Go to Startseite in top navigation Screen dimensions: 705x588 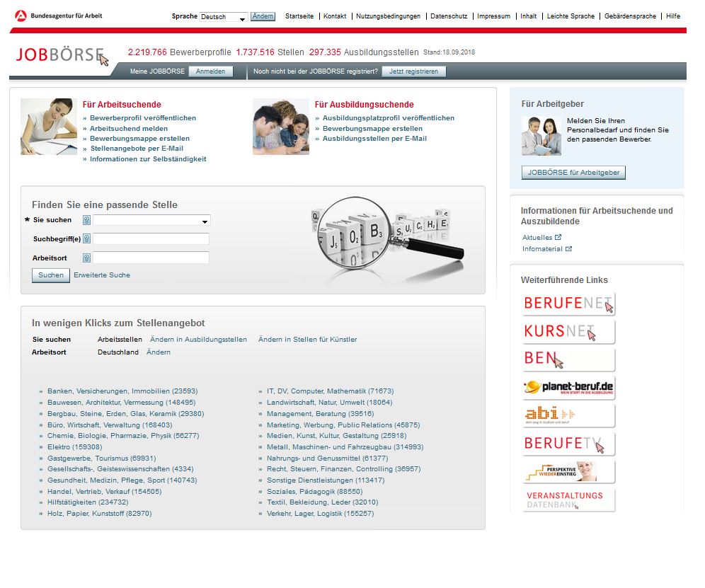(299, 16)
